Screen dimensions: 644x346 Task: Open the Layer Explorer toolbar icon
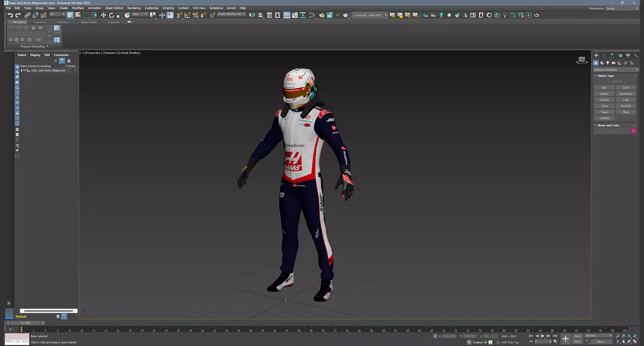point(277,15)
